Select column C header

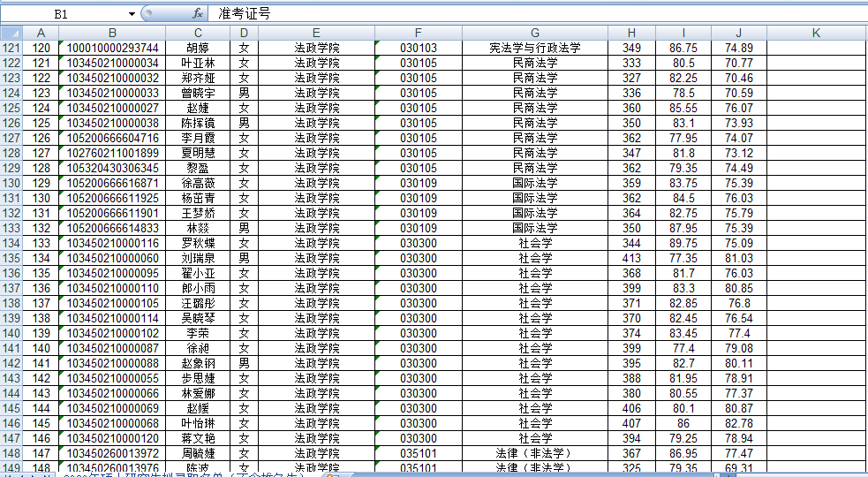point(198,33)
